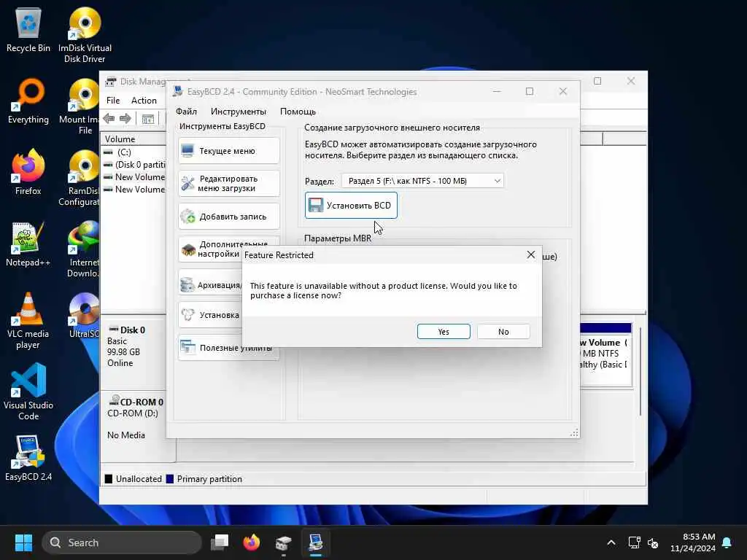Open Task View from taskbar

(x=220, y=542)
